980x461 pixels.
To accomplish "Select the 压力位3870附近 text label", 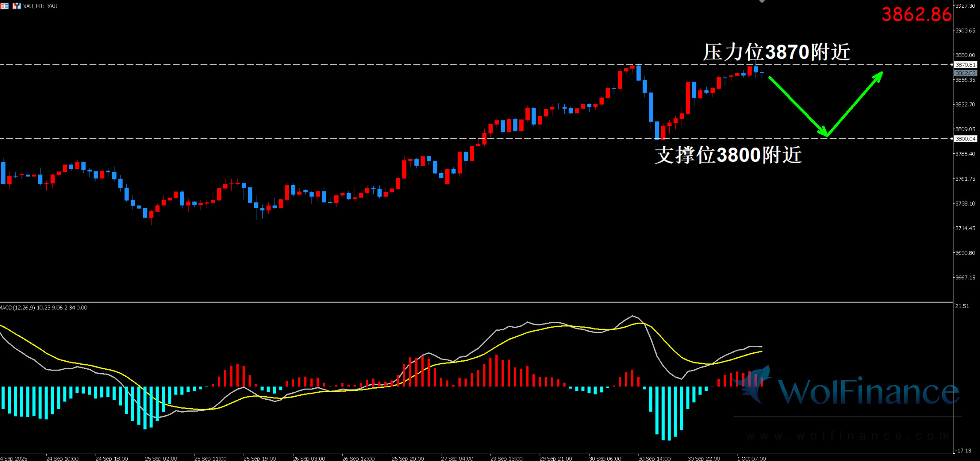I will [776, 52].
